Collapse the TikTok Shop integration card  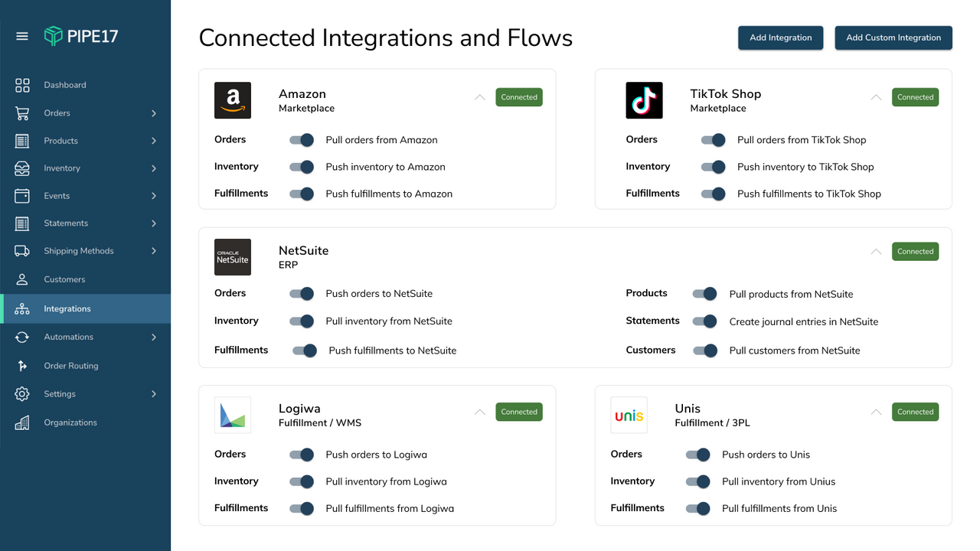(877, 97)
